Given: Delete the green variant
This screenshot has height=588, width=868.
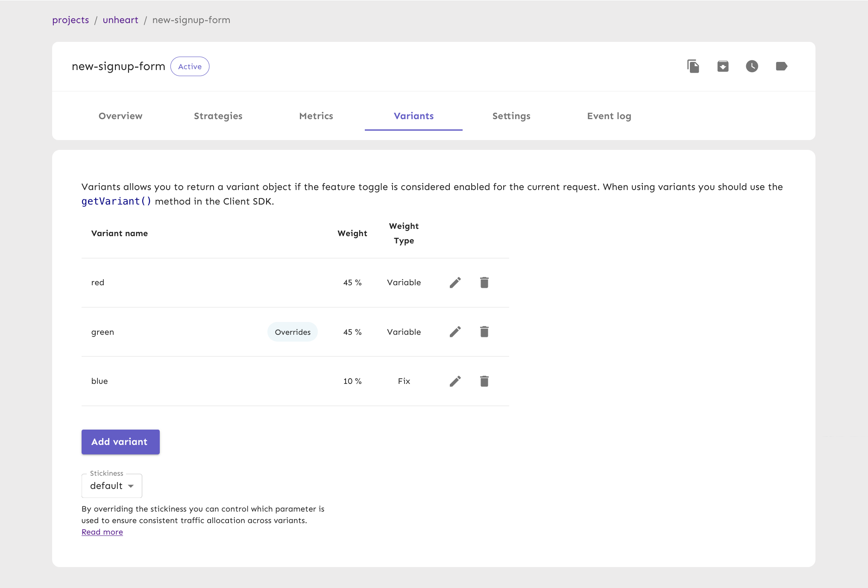Looking at the screenshot, I should pyautogui.click(x=484, y=332).
